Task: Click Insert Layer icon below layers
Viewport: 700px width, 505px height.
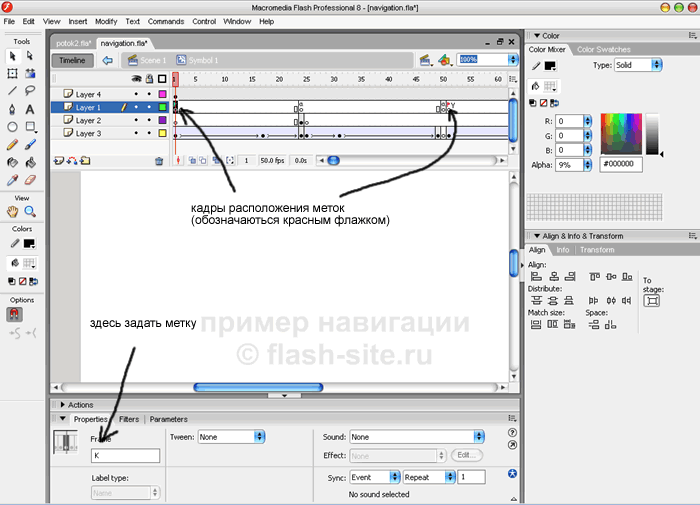Action: coord(58,161)
